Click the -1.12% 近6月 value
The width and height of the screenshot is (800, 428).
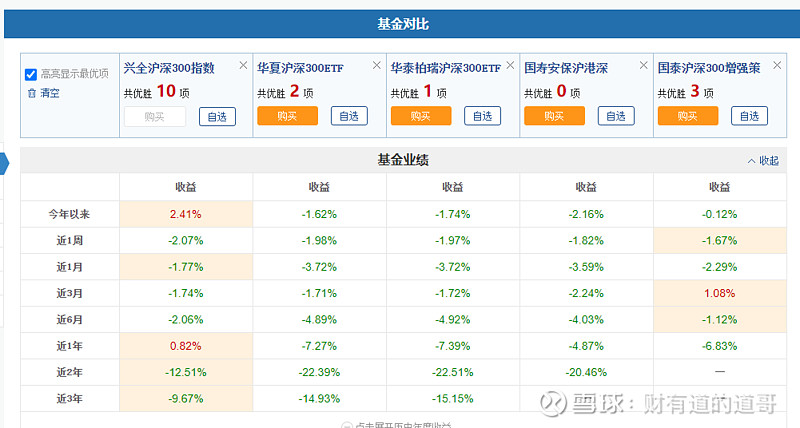click(x=720, y=320)
